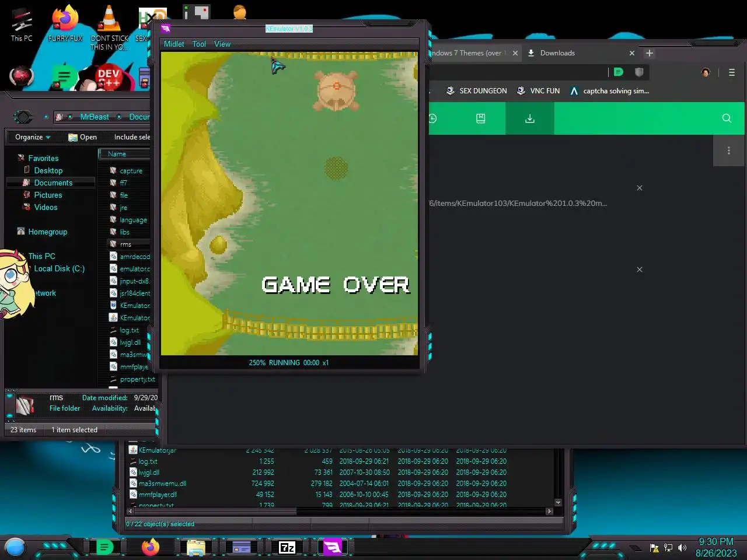Select Videos in Explorer navigation pane
Viewport: 747px width, 560px height.
(x=46, y=207)
